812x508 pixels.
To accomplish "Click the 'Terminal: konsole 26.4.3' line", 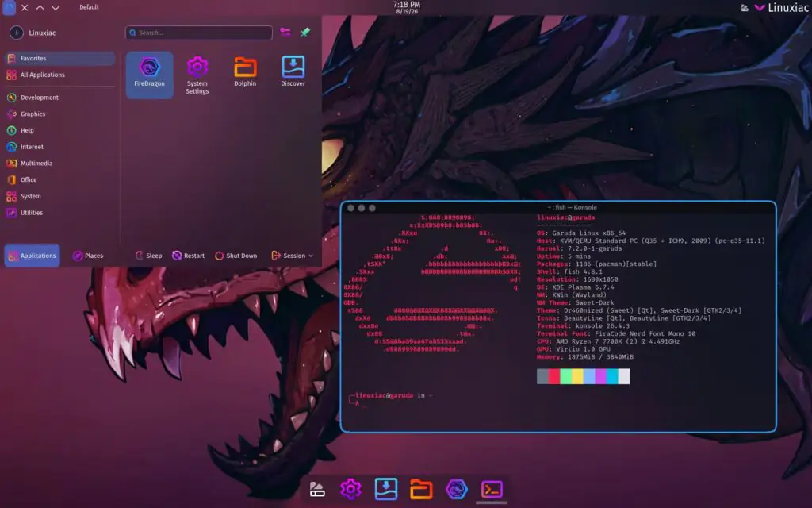I will point(583,326).
